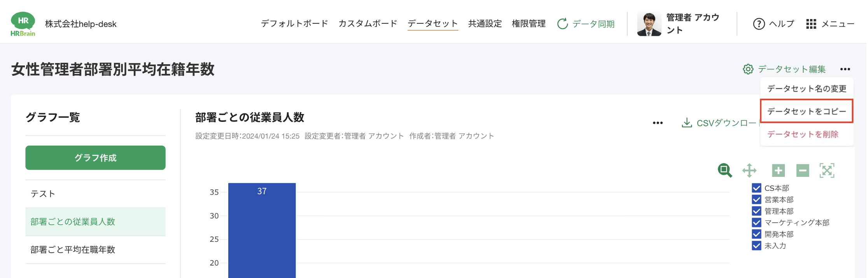Select データセットを削除 menu item
Image resolution: width=868 pixels, height=278 pixels.
pyautogui.click(x=807, y=134)
